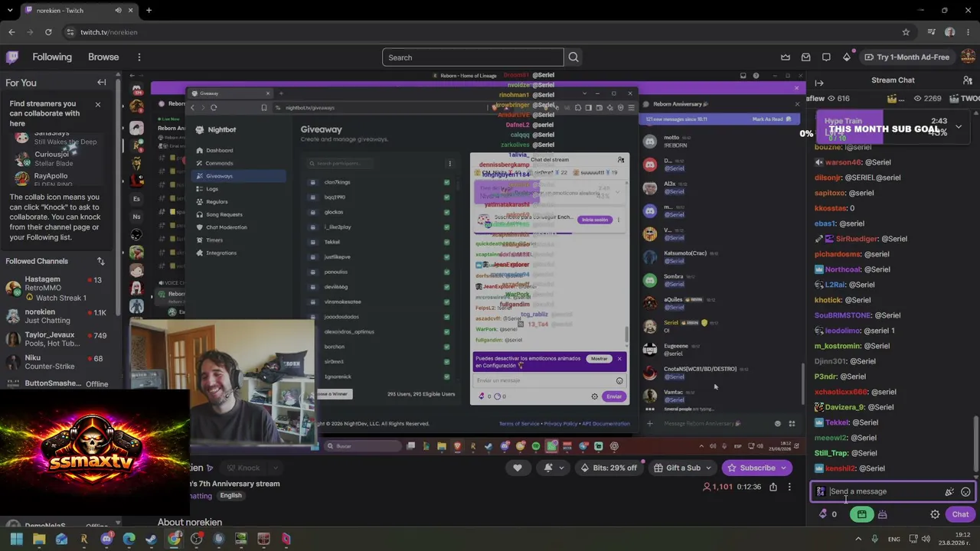Image resolution: width=980 pixels, height=551 pixels.
Task: Sort the Followed Channels list
Action: coord(100,261)
